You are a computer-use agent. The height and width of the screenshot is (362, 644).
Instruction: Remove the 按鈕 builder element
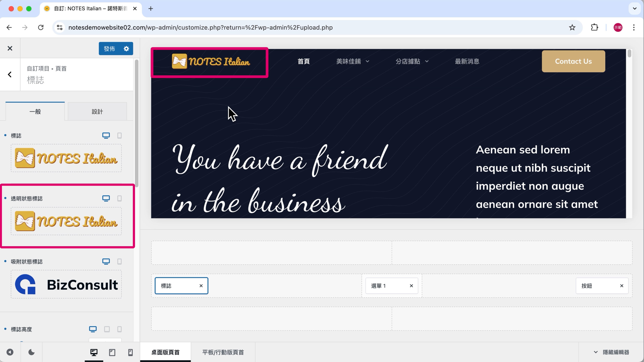pos(622,286)
